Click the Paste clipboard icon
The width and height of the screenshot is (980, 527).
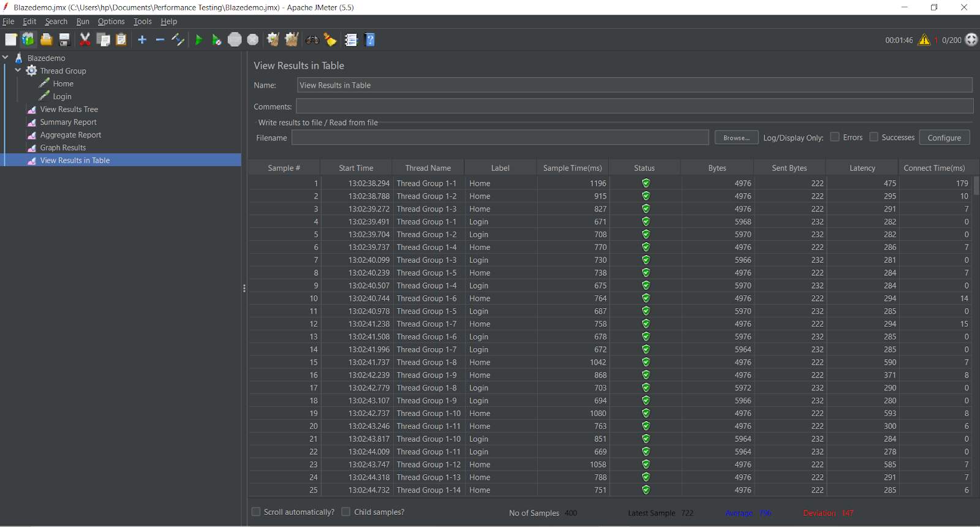click(x=121, y=40)
